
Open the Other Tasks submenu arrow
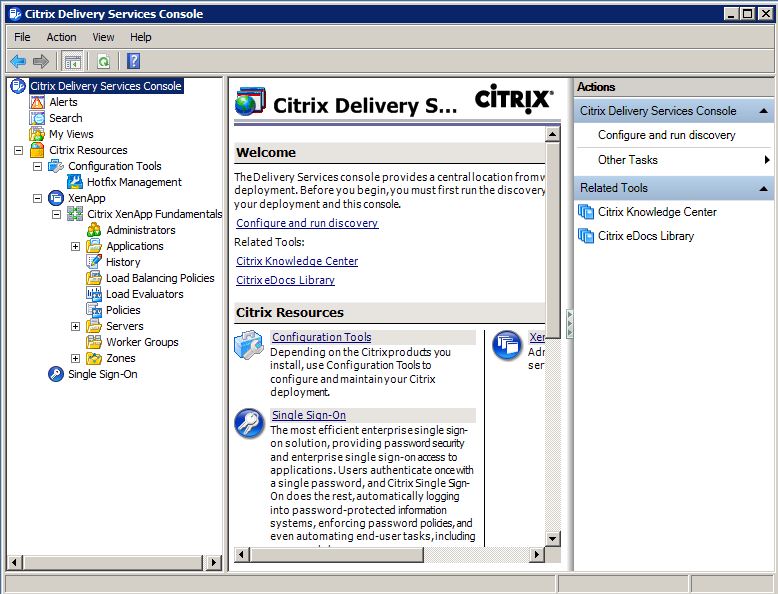coord(767,160)
